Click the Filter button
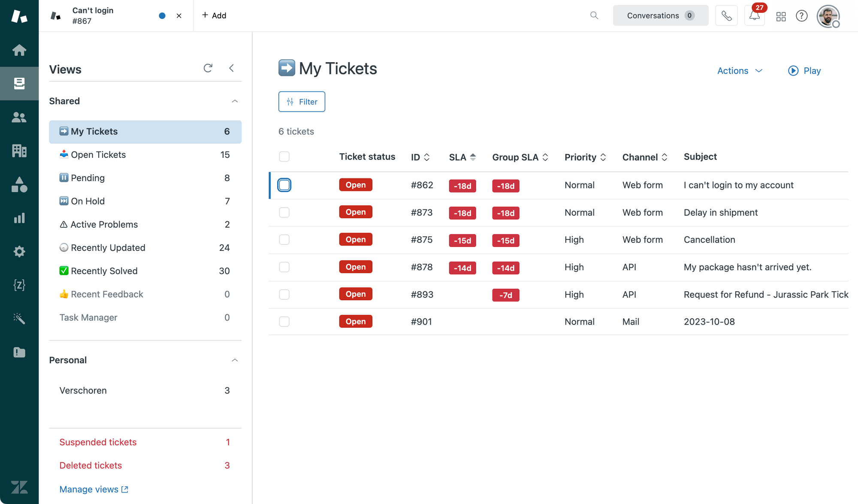This screenshot has height=504, width=858. click(302, 102)
